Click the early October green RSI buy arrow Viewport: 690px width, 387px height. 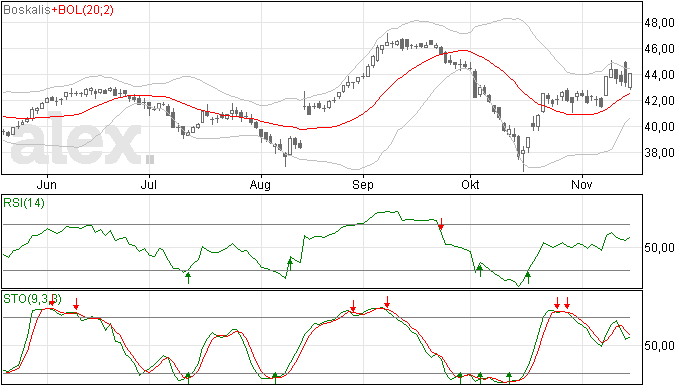[x=480, y=270]
